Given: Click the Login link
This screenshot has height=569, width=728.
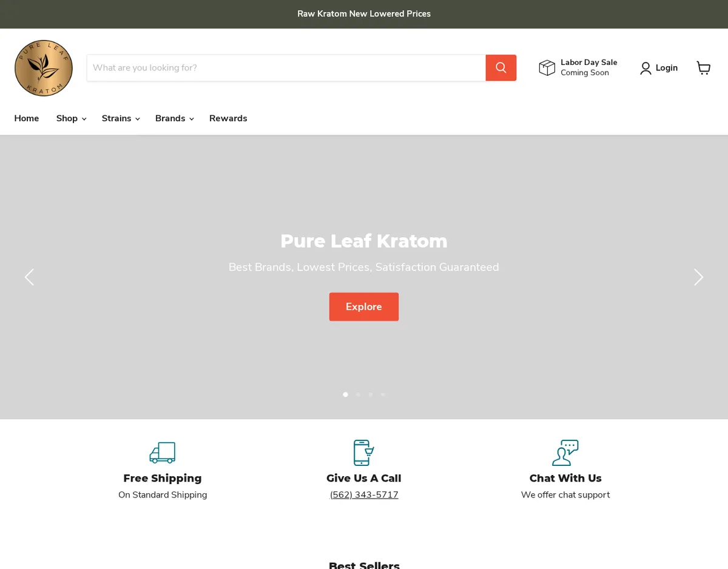Looking at the screenshot, I should click(x=667, y=68).
